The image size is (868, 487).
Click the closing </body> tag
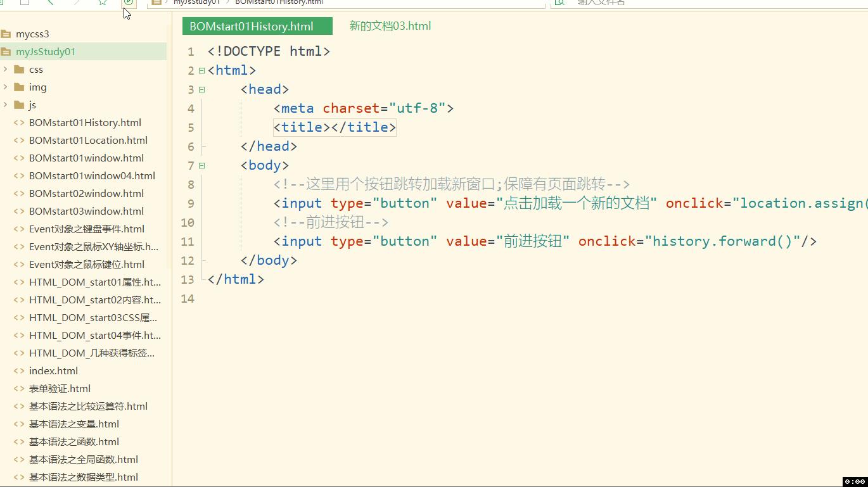[x=269, y=260]
